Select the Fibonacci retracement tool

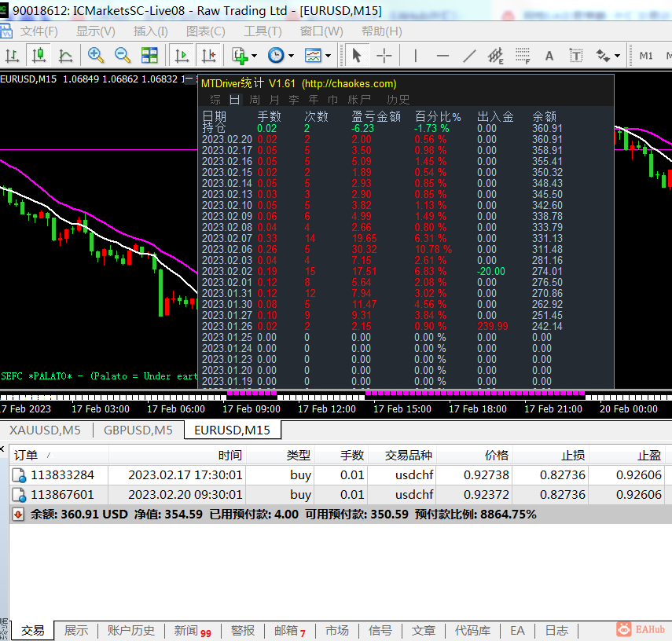pos(523,56)
